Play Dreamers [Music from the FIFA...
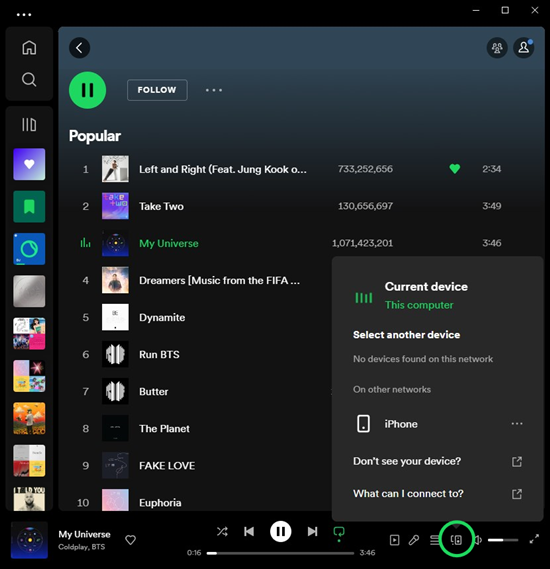550x569 pixels. [219, 281]
